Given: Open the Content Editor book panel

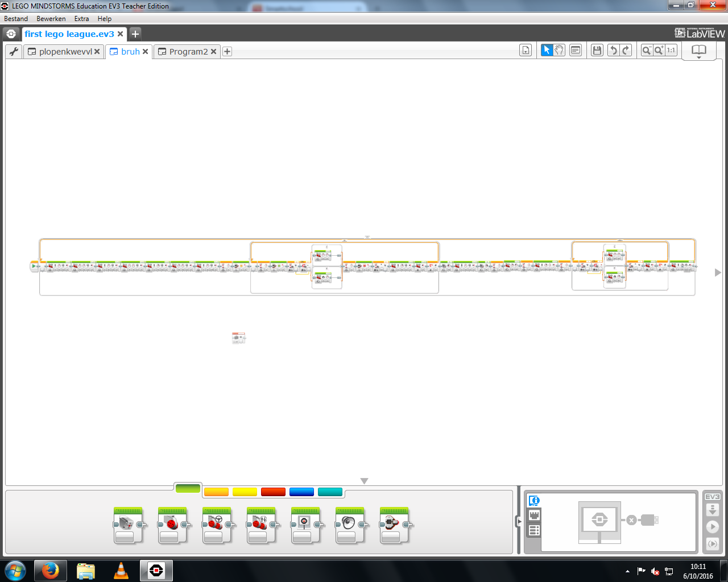Looking at the screenshot, I should click(698, 51).
